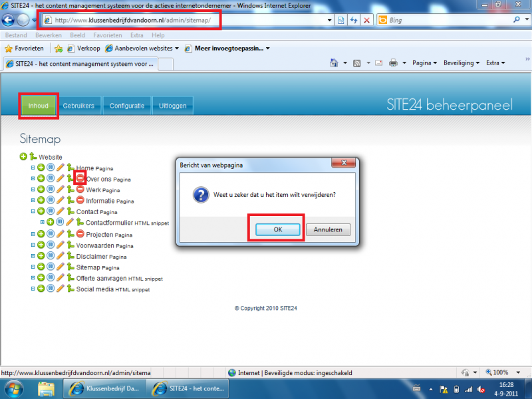Click the printer icon in IE toolbar
This screenshot has width=532, height=399.
click(x=393, y=63)
